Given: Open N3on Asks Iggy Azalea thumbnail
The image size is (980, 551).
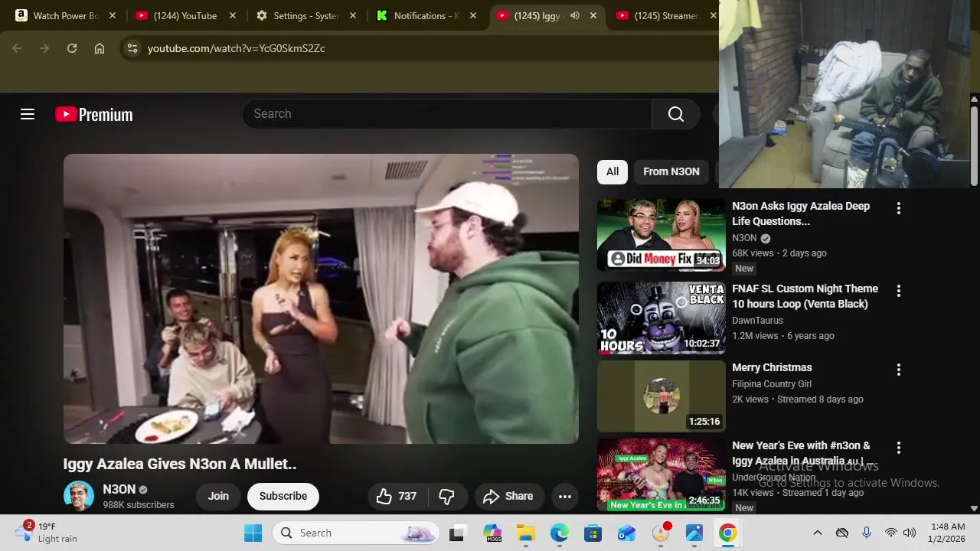Looking at the screenshot, I should pyautogui.click(x=661, y=235).
